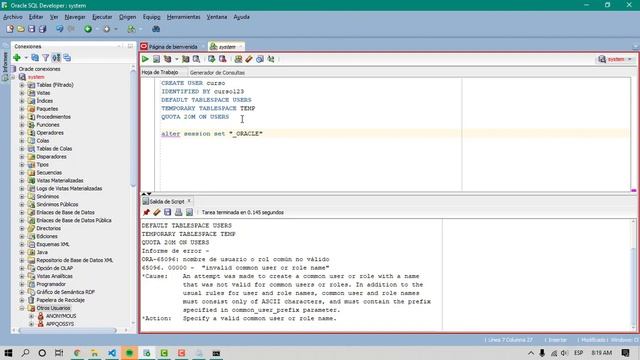Expand the Vistas tree node
This screenshot has height=360, width=640.
click(x=22, y=93)
